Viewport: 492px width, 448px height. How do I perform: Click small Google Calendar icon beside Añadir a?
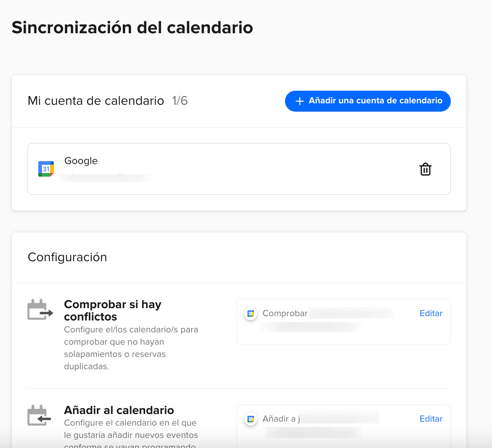click(x=251, y=419)
